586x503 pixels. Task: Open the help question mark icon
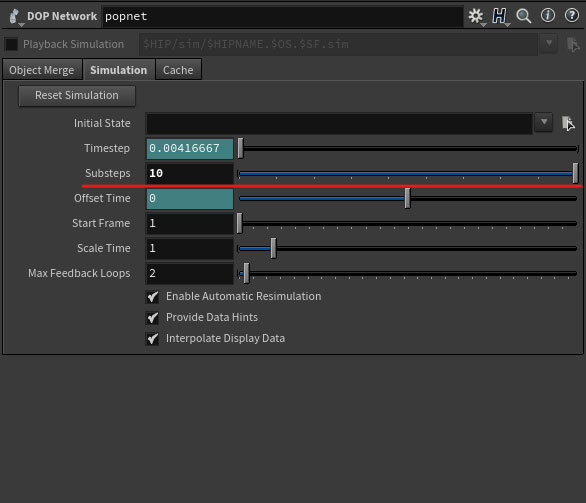click(571, 15)
